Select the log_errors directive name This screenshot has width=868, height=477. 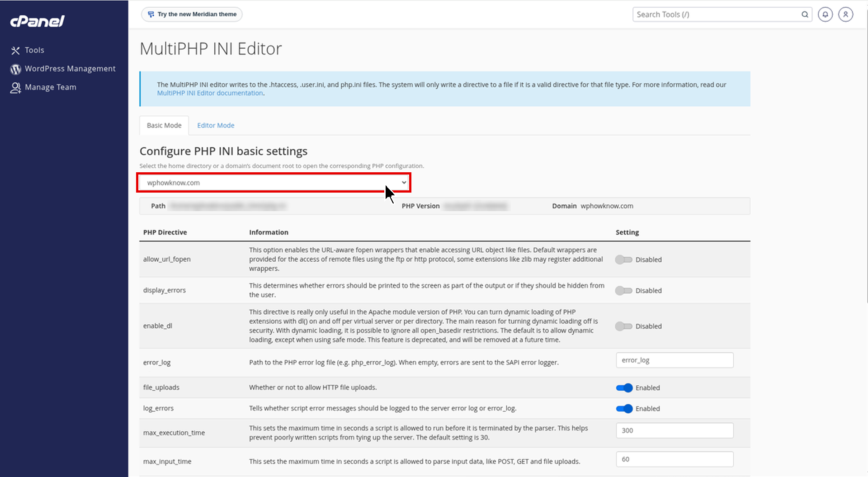point(158,408)
